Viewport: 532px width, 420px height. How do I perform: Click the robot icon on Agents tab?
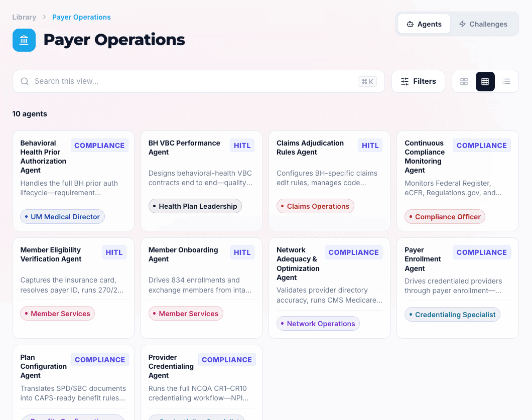coord(410,24)
